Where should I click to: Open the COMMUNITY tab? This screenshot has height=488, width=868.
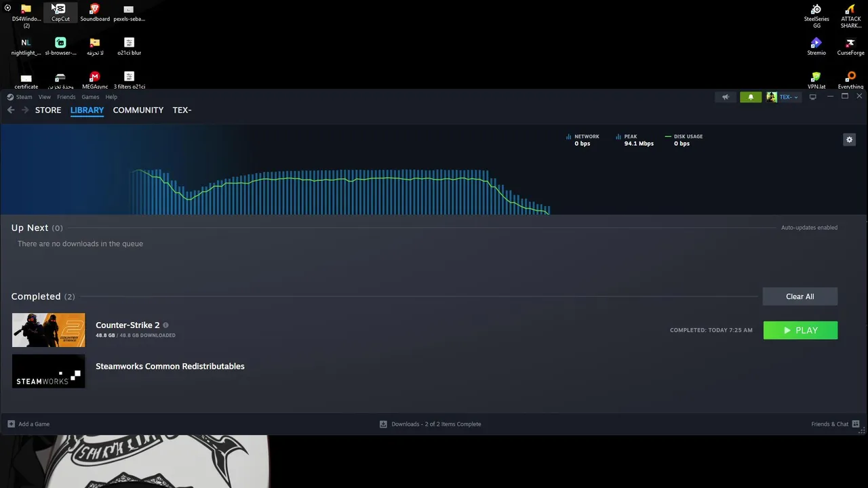[x=138, y=110]
